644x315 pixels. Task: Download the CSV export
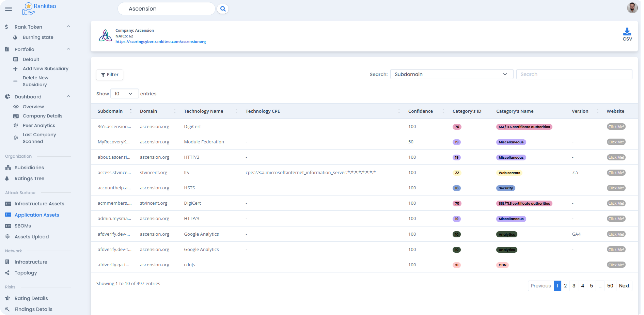click(627, 34)
